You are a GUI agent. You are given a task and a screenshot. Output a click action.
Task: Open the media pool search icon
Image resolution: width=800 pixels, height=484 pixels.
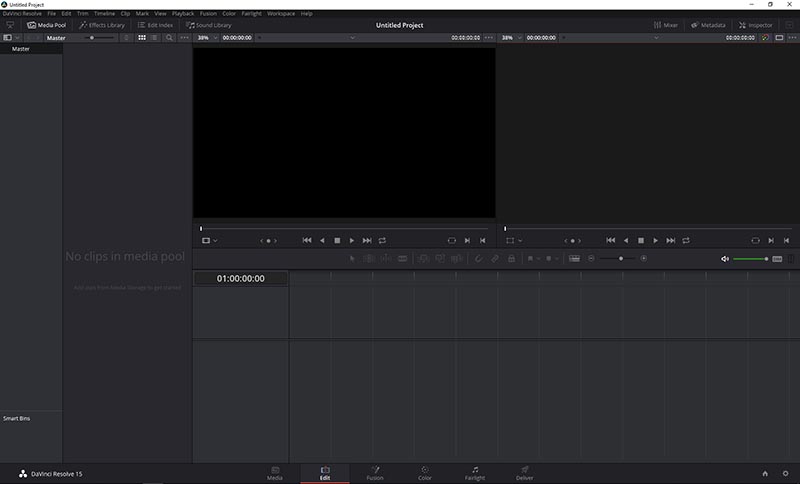169,38
